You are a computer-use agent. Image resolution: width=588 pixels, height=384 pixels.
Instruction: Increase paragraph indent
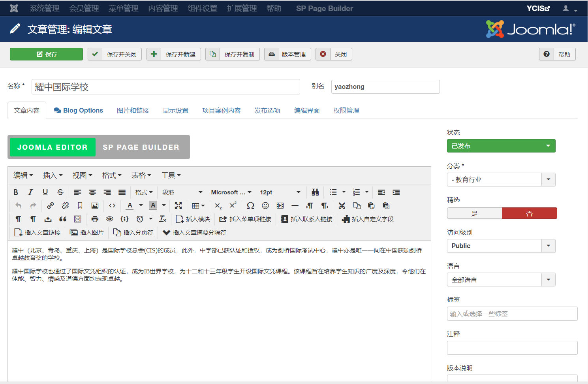(396, 192)
